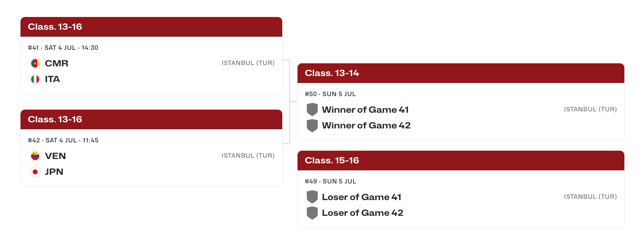Click shield icon beside Winner of Game 41
This screenshot has height=249, width=644.
[x=312, y=110]
